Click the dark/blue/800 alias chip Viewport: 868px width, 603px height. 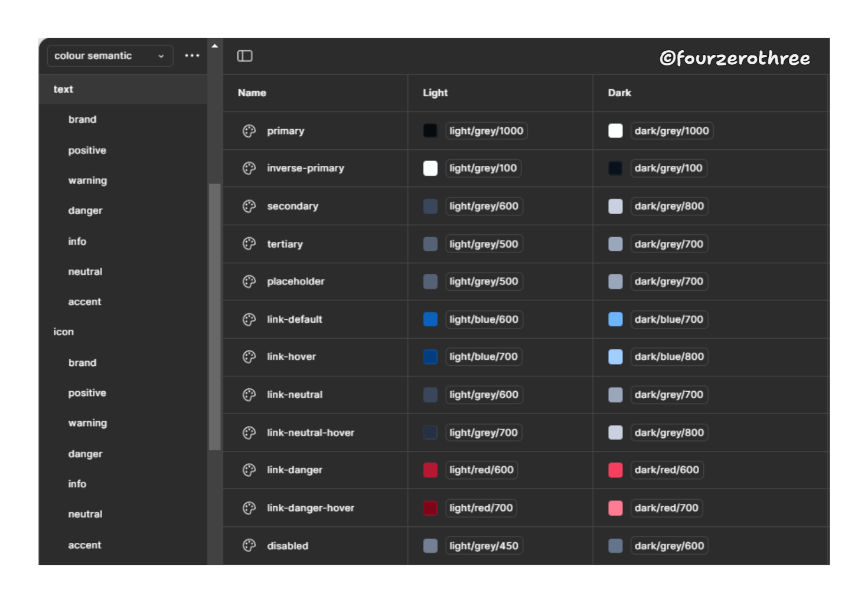point(669,356)
